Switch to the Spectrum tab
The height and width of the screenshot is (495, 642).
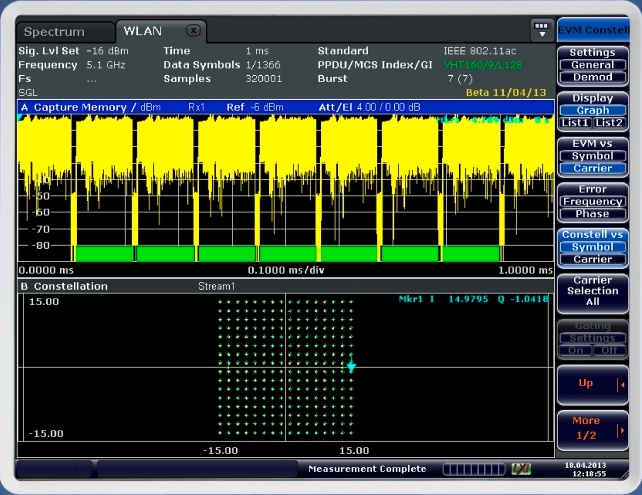tap(55, 32)
